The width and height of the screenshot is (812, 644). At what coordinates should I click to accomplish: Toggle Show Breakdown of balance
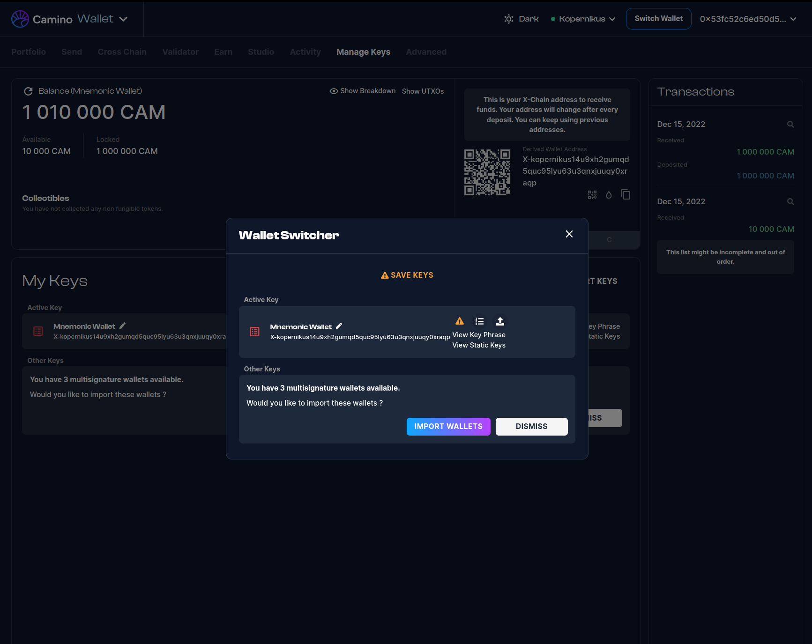(x=363, y=91)
